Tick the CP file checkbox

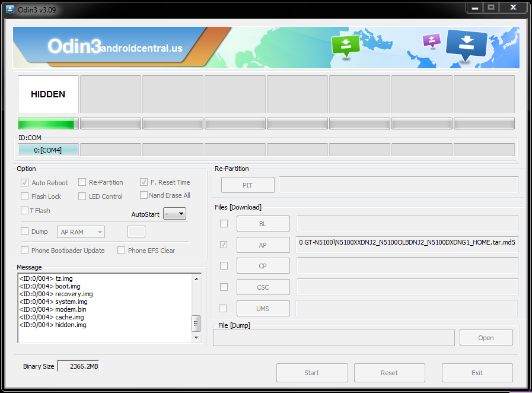point(224,265)
